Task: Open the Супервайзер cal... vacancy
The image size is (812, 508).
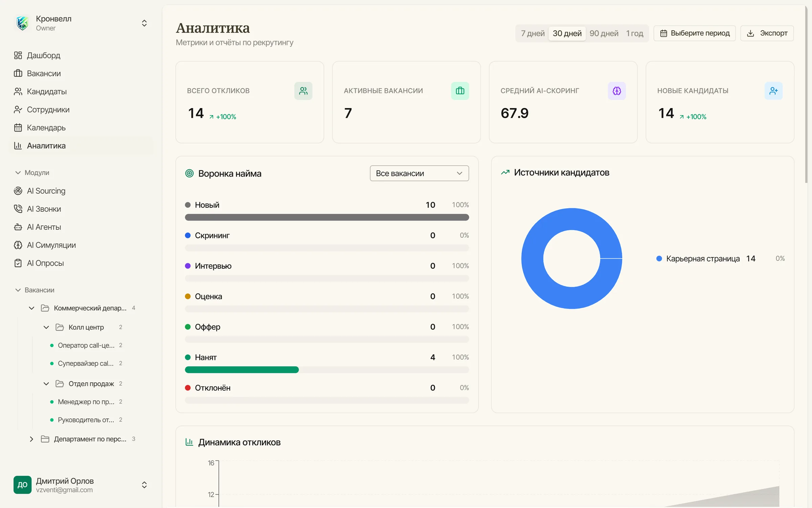Action: point(86,363)
